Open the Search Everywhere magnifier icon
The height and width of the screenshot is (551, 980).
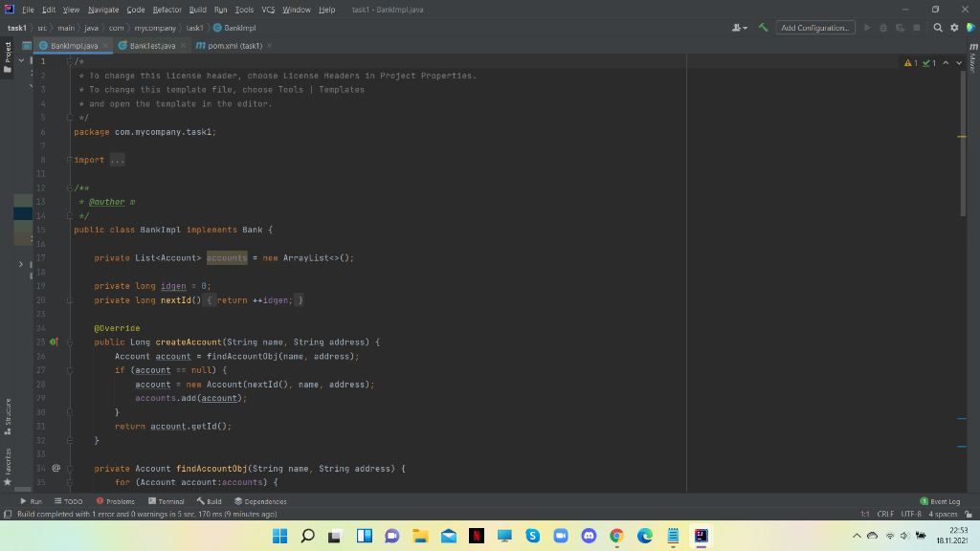point(938,28)
